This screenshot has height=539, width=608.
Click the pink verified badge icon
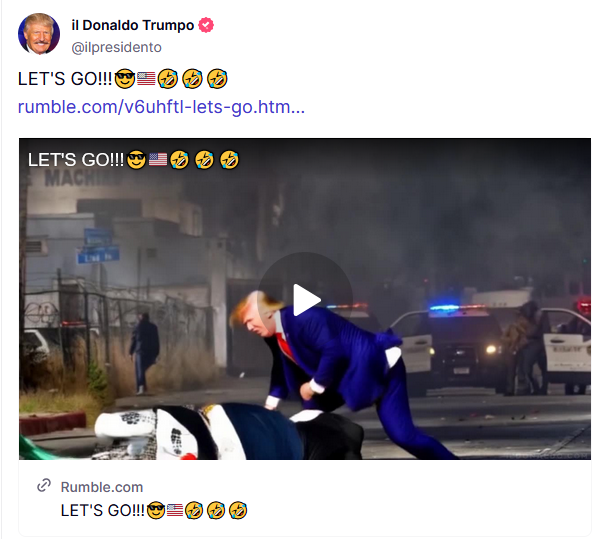pyautogui.click(x=206, y=25)
